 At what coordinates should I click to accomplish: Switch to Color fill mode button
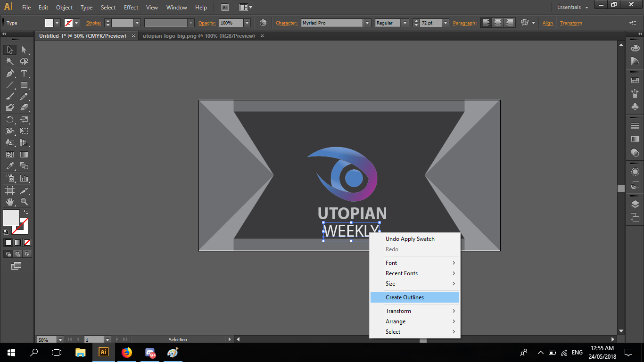pos(8,242)
